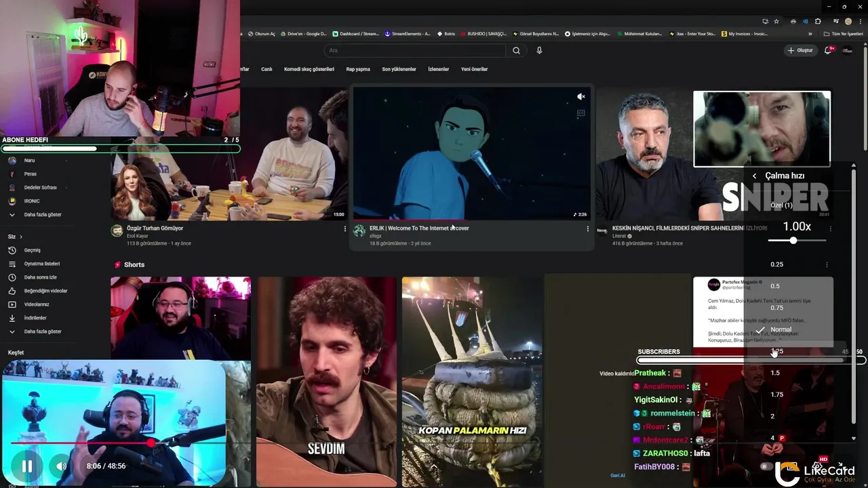
Task: Open the StreamElements bookmark
Action: (408, 33)
